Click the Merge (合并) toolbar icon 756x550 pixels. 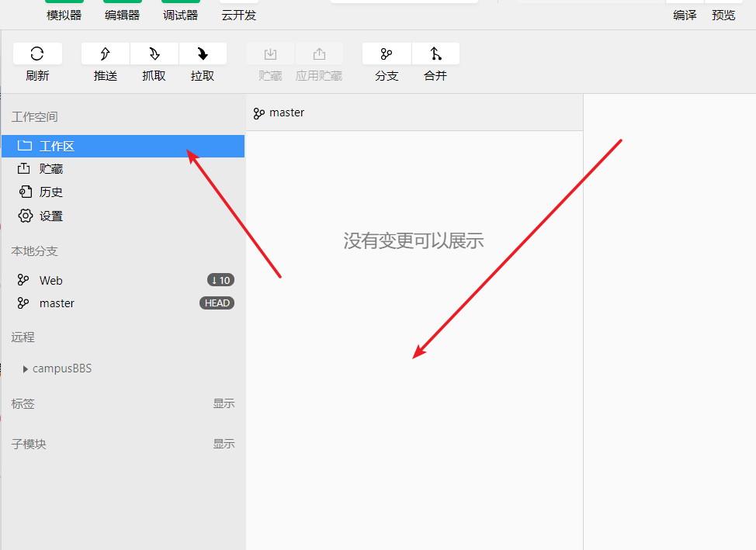click(435, 54)
